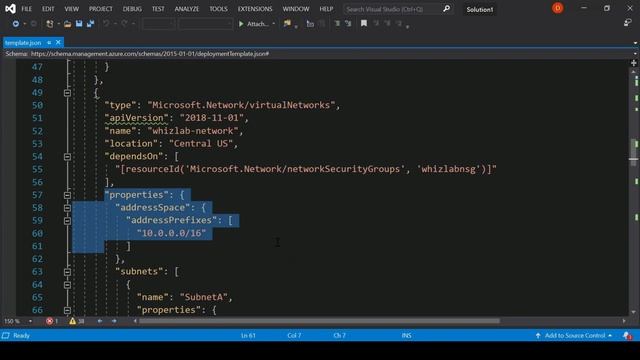
Task: Collapse the block at line 49
Action: click(67, 93)
